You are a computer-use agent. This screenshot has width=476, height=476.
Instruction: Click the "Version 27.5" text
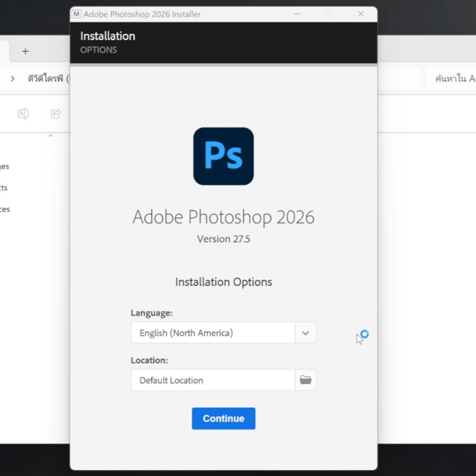pyautogui.click(x=224, y=239)
